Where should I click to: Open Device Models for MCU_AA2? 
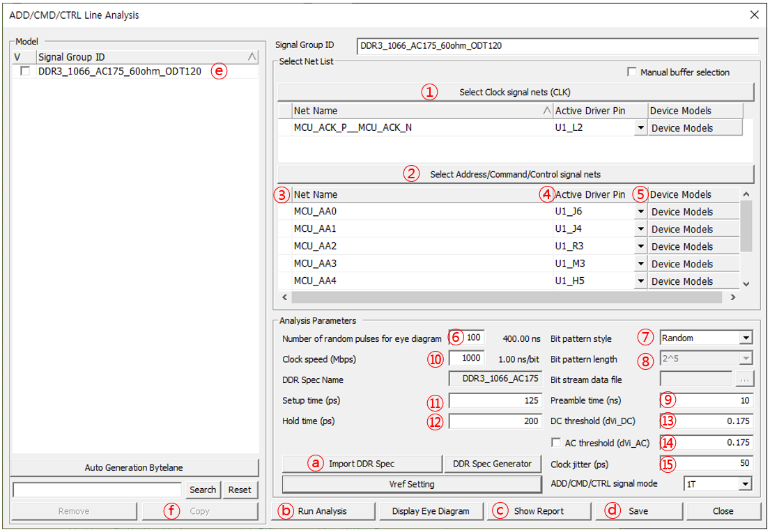693,247
